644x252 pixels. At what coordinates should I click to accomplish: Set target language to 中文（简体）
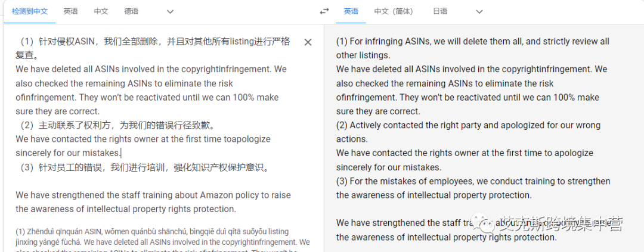393,11
